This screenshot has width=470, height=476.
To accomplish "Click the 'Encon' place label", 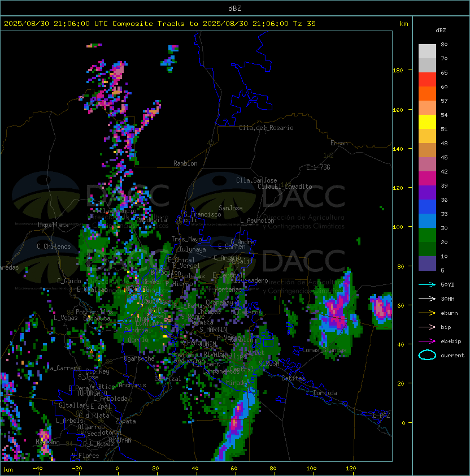I will tap(339, 143).
